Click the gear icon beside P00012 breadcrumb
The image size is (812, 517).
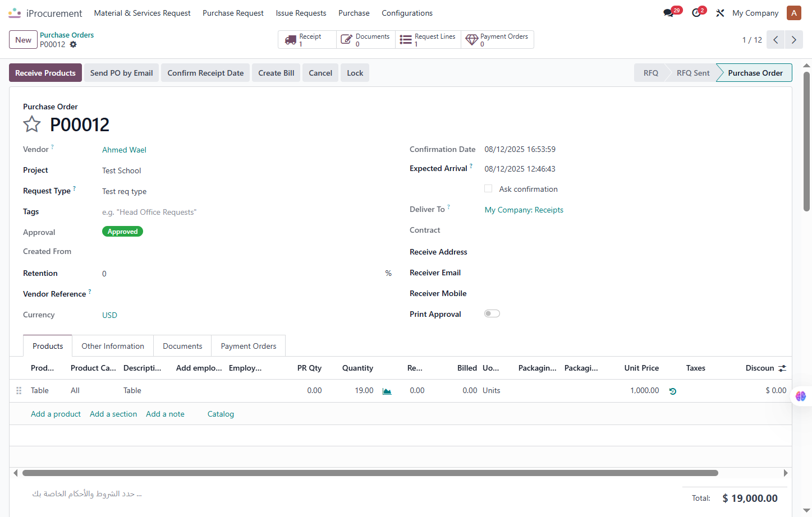[73, 44]
